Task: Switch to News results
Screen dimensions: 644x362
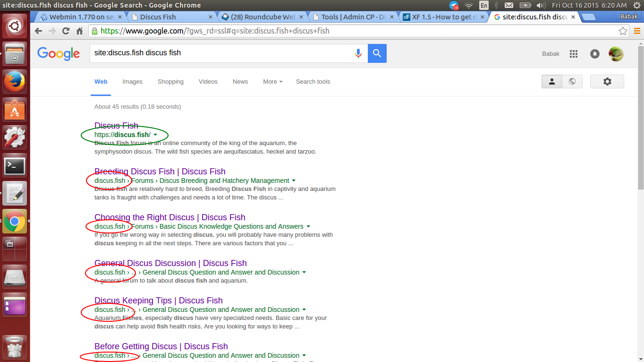Action: click(x=240, y=82)
